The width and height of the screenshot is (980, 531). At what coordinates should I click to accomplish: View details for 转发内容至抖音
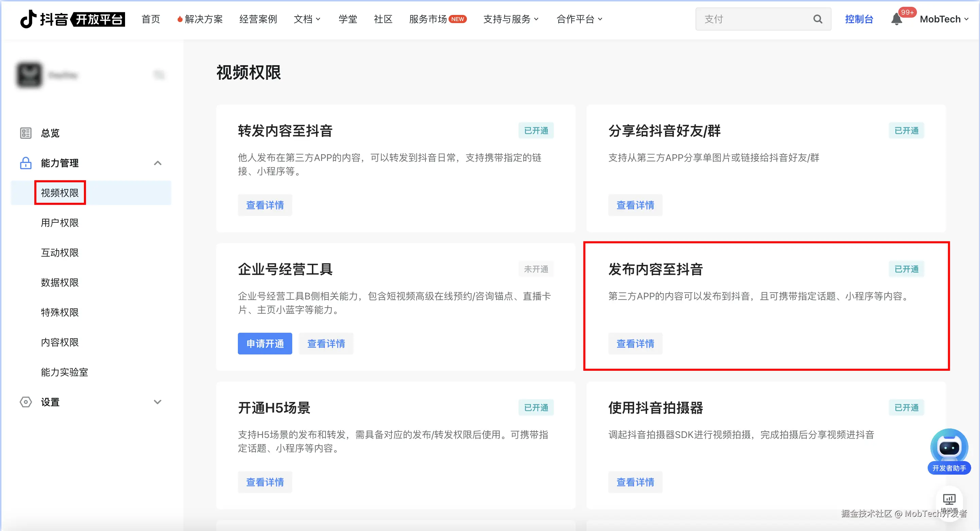pos(265,205)
